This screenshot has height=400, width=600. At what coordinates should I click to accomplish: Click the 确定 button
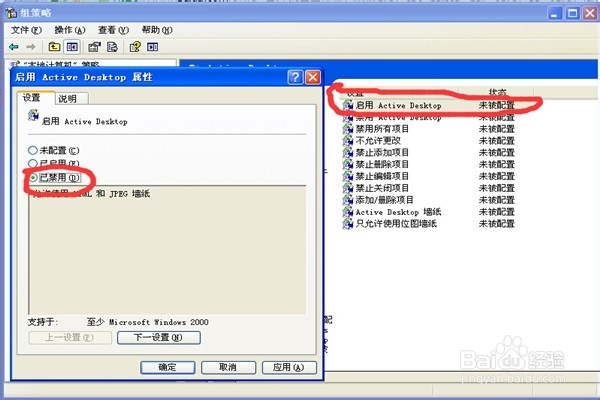point(168,367)
